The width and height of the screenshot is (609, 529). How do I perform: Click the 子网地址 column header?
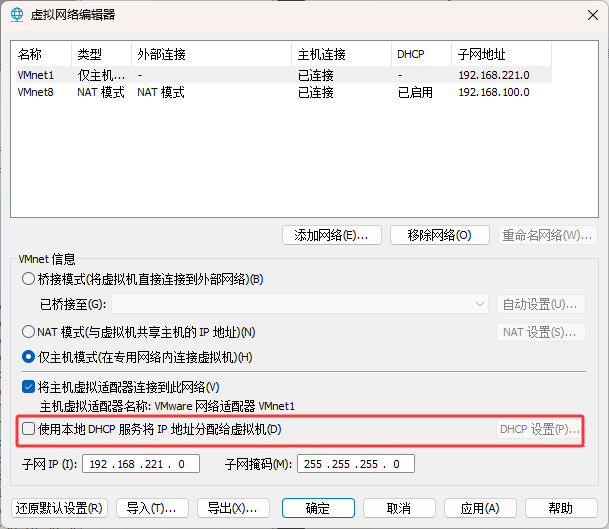pos(501,54)
